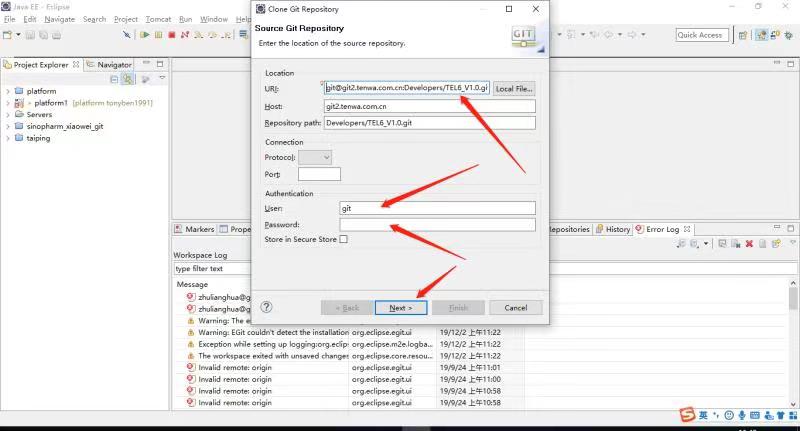This screenshot has height=431, width=800.
Task: Click the yellow Suspend debug icon
Action: point(159,35)
